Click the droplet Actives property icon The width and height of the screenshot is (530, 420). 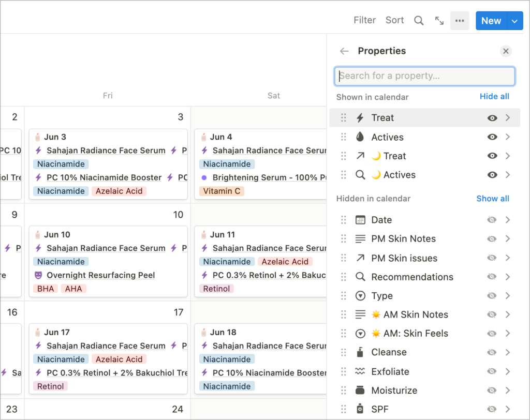tap(360, 137)
